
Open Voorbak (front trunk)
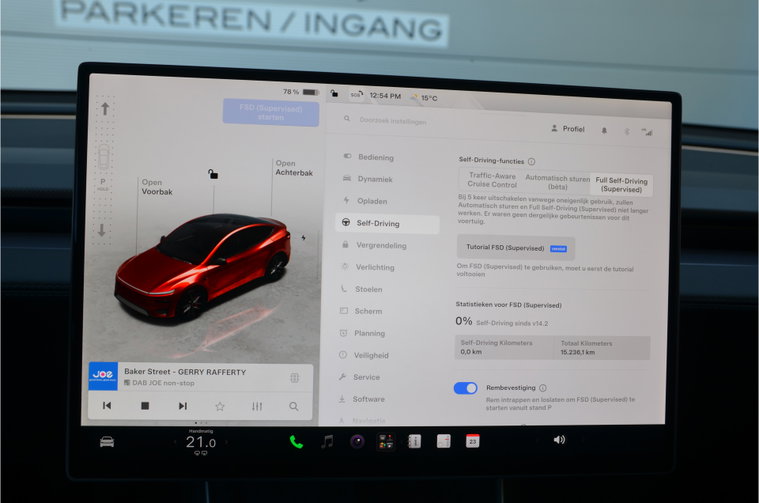[157, 187]
